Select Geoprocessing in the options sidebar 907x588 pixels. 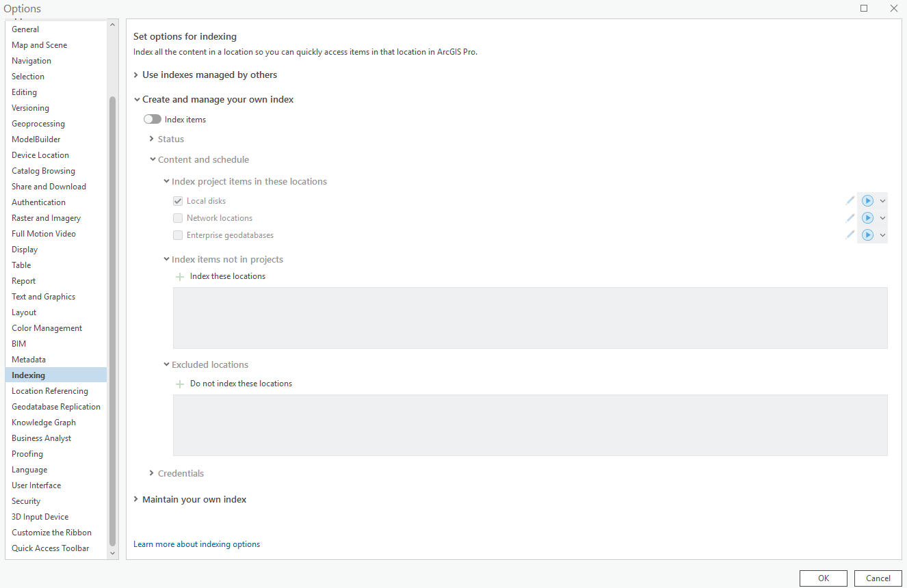tap(38, 123)
